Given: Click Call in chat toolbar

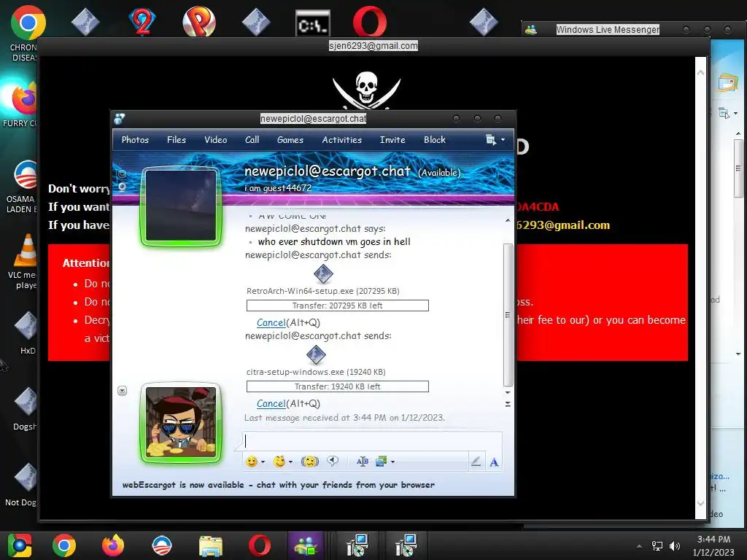Looking at the screenshot, I should pyautogui.click(x=252, y=139).
